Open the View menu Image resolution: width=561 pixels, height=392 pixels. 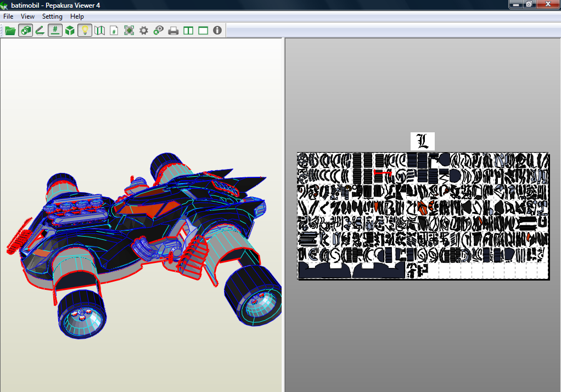(x=27, y=16)
